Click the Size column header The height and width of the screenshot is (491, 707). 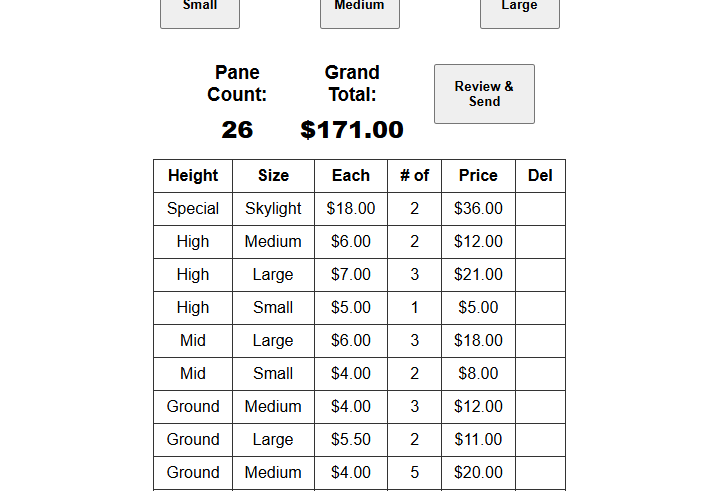click(273, 176)
